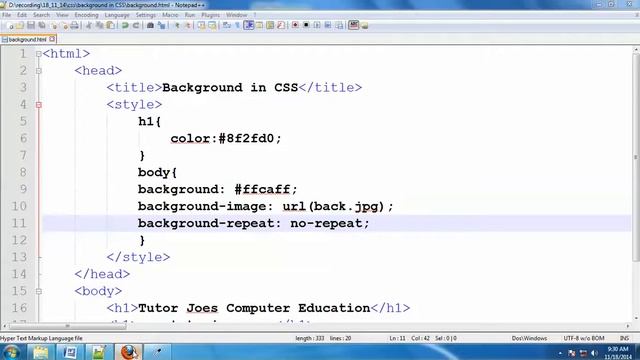Open the Plugins menu
The height and width of the screenshot is (360, 640).
coord(211,15)
